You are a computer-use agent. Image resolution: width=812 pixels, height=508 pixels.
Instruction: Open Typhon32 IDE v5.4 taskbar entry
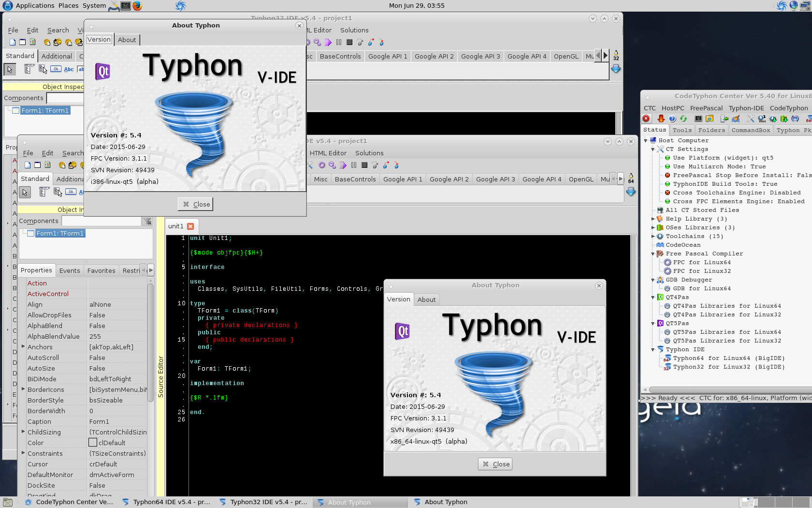pos(263,502)
